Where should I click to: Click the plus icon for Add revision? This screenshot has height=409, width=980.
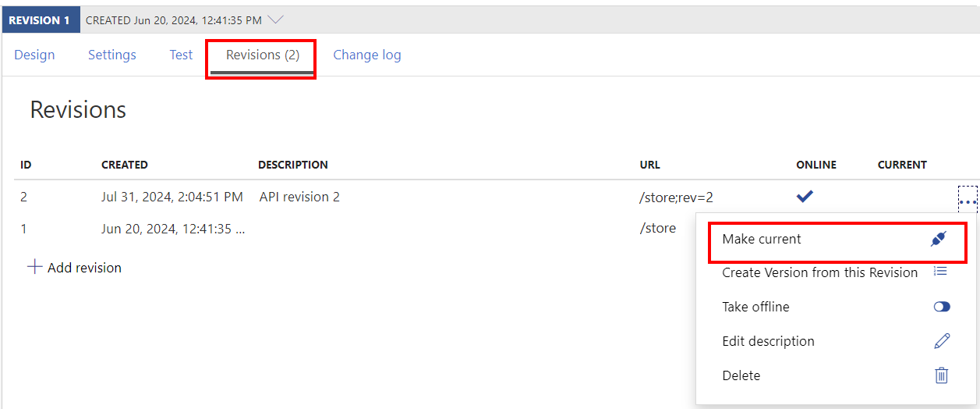[34, 267]
